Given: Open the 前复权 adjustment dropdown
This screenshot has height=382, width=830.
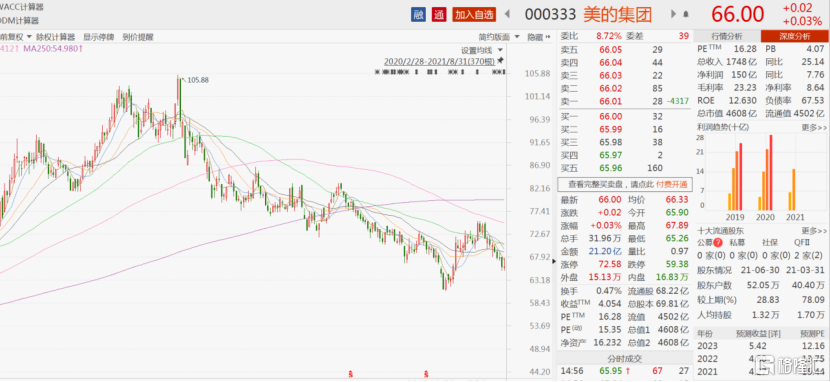Looking at the screenshot, I should click(x=15, y=37).
